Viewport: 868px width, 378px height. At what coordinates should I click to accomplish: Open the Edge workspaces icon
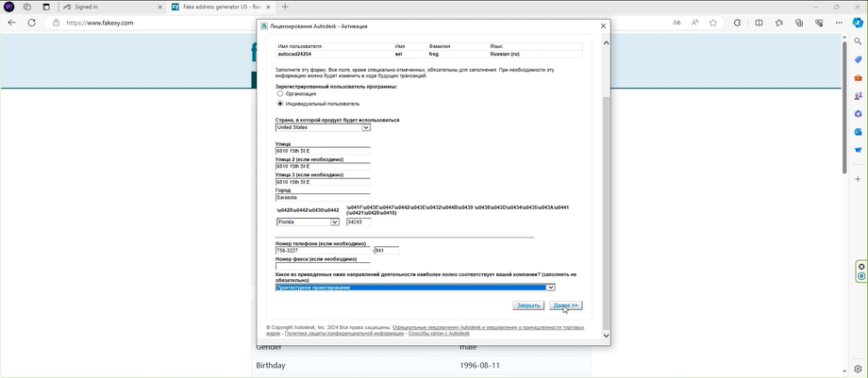click(26, 8)
